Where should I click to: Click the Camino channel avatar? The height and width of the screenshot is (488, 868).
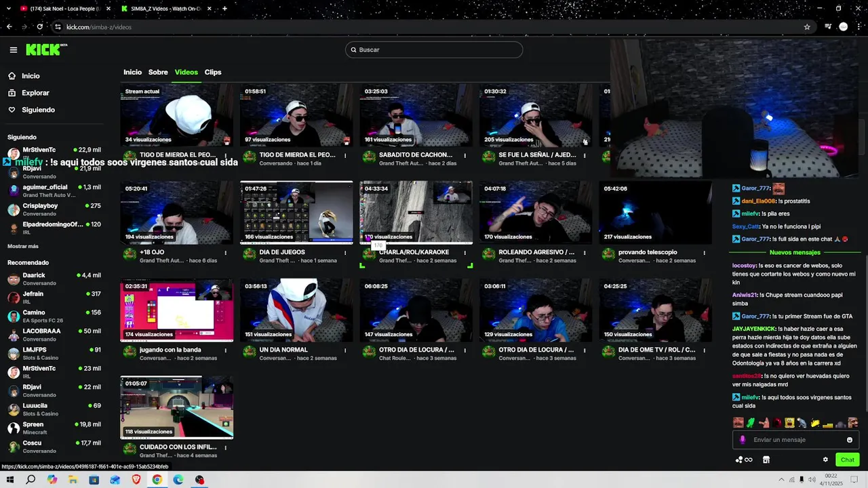coord(14,317)
